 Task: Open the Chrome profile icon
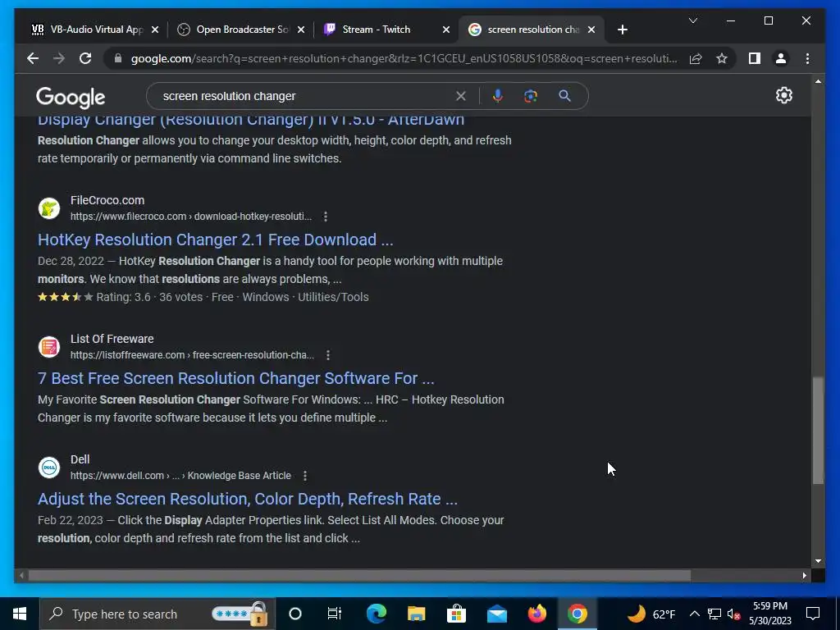(781, 58)
